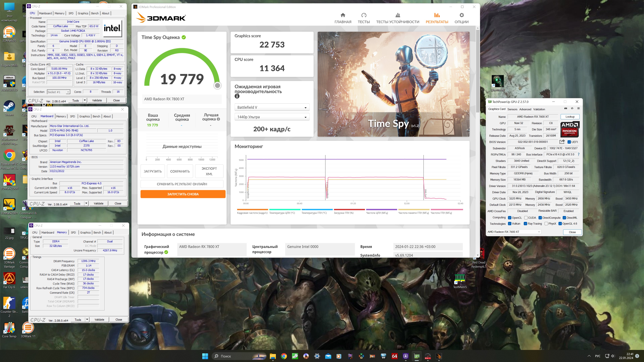Toggle DirectML checkbox
The height and width of the screenshot is (362, 644).
pos(564,218)
